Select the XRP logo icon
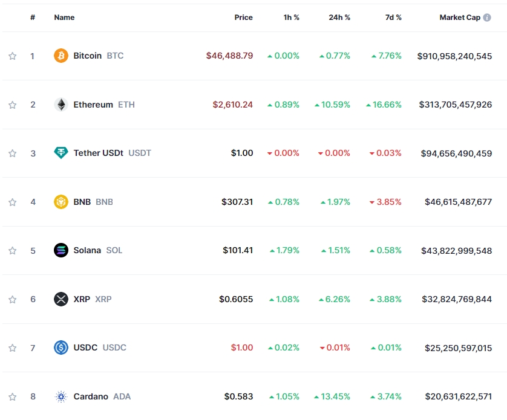Screen dimensions: 507x420 click(61, 299)
